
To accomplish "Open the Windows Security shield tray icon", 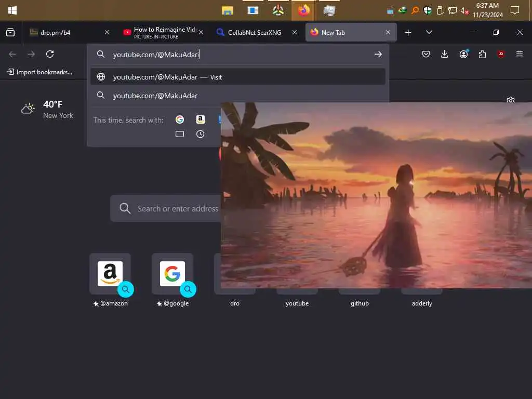I will click(x=428, y=10).
